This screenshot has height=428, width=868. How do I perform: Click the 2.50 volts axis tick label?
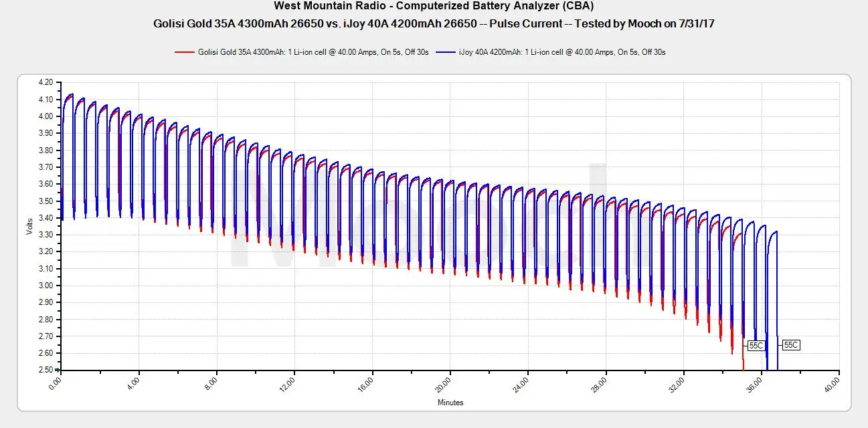[x=46, y=370]
